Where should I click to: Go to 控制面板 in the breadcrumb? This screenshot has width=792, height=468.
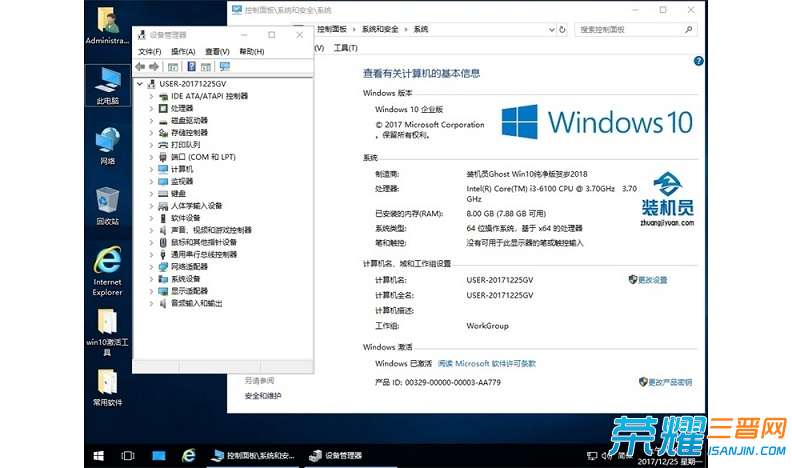pos(332,29)
